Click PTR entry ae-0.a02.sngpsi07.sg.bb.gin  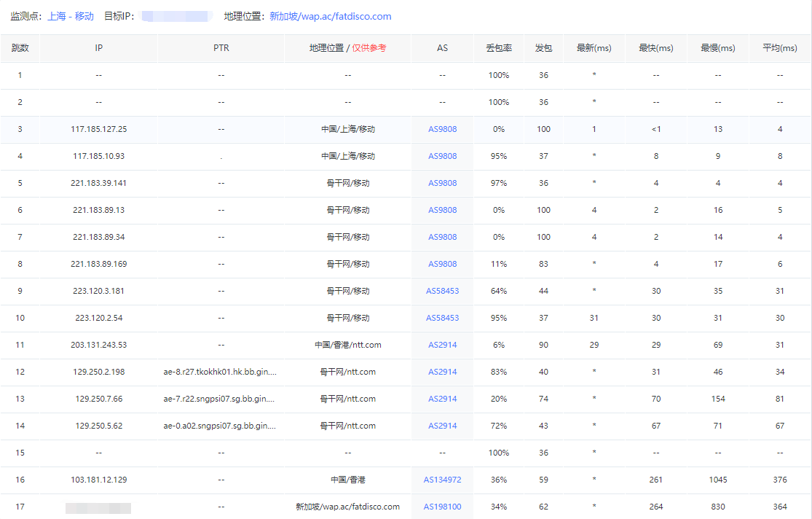tap(220, 426)
